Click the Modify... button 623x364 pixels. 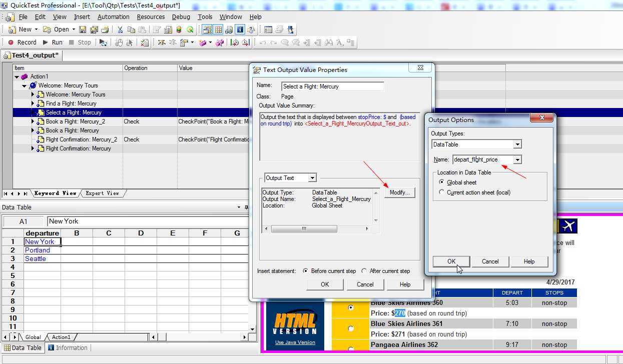(x=400, y=192)
